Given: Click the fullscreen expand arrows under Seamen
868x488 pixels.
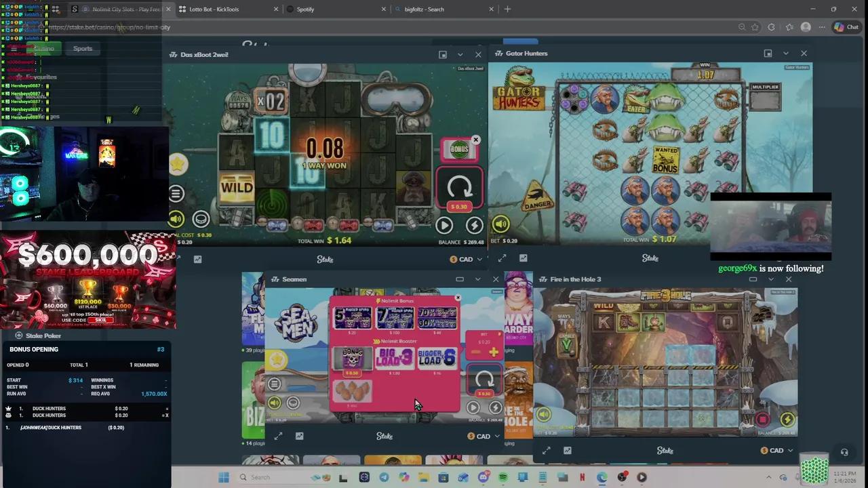Looking at the screenshot, I should [x=278, y=435].
